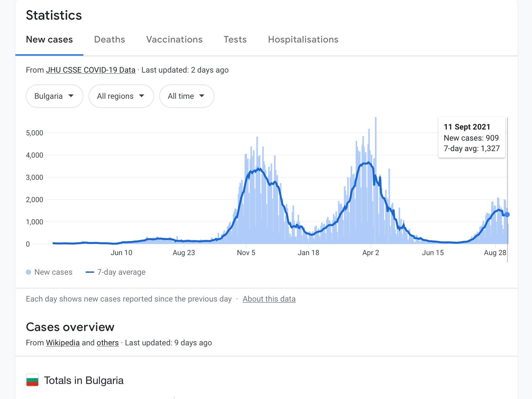Expand the All time range dropdown

(186, 96)
